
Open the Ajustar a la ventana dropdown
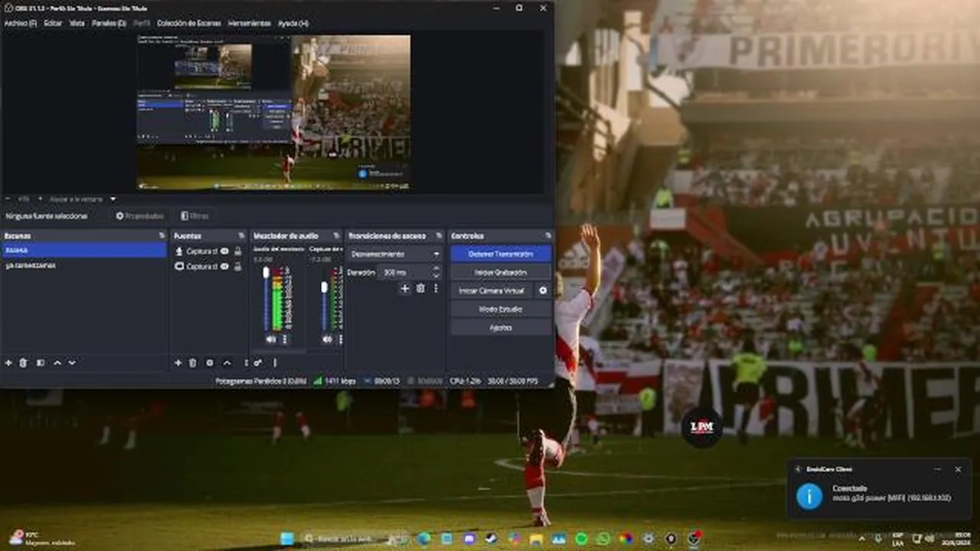84,199
